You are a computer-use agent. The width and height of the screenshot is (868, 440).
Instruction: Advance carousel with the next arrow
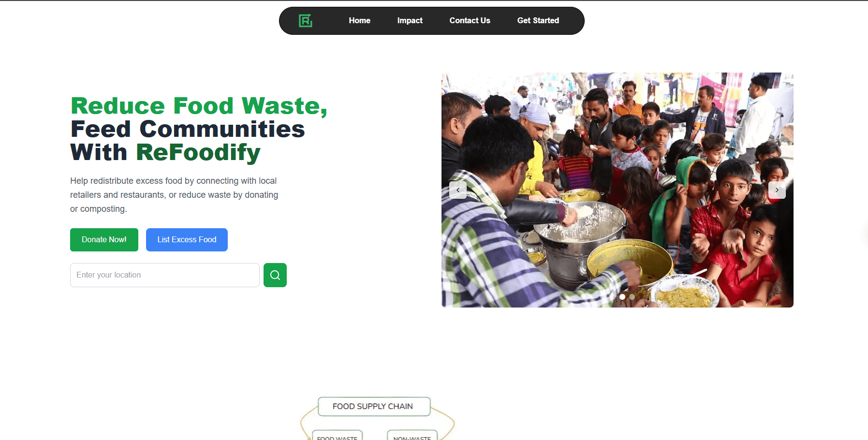click(x=777, y=190)
